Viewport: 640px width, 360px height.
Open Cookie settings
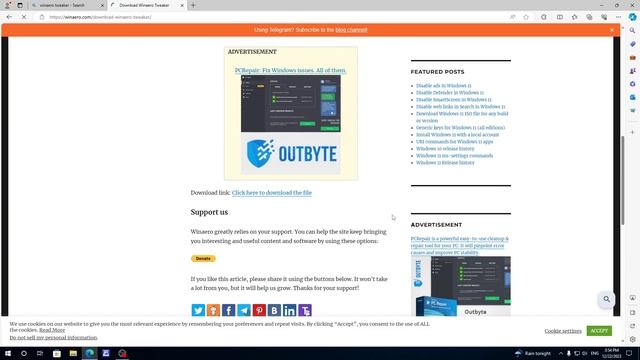(x=563, y=331)
